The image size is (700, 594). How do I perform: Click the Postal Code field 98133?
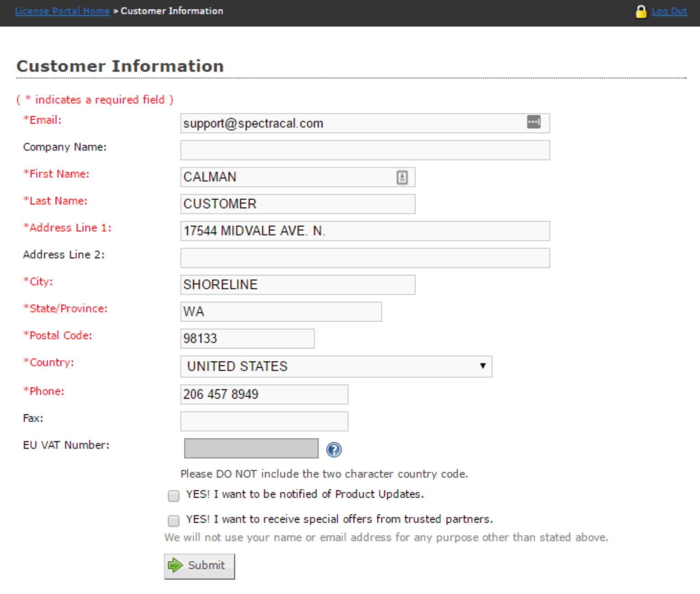point(247,338)
